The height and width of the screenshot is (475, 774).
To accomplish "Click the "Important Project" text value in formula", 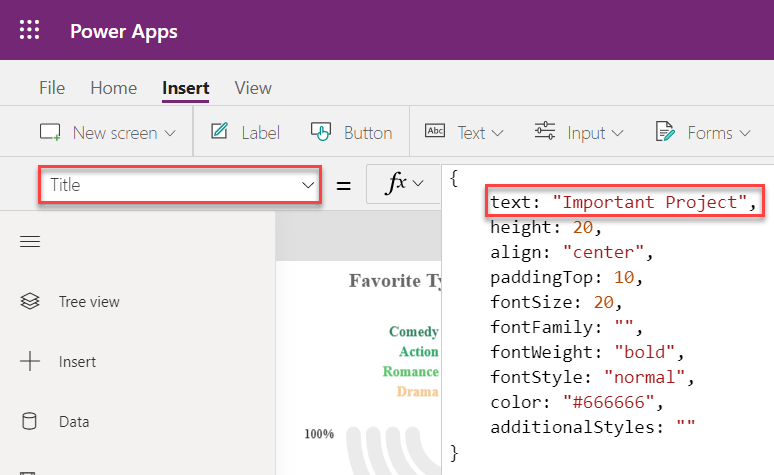I will coord(651,202).
